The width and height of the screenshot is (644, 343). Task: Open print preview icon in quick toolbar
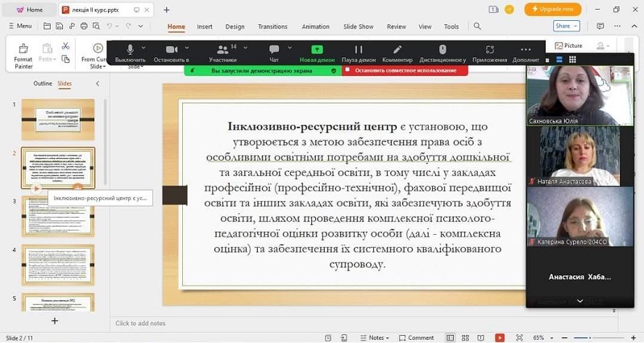point(96,27)
